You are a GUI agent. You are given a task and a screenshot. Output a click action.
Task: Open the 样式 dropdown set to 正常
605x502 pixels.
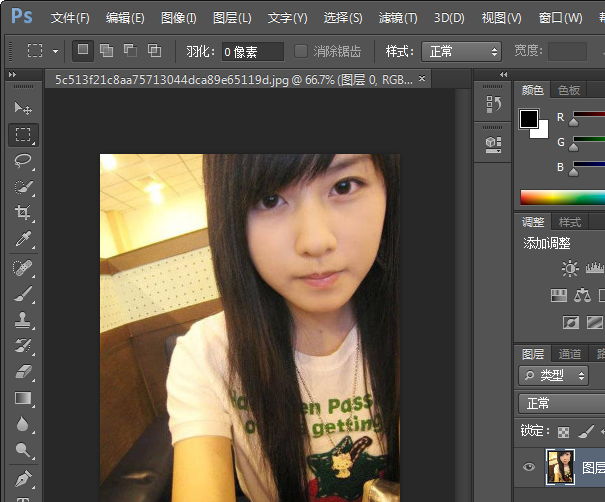(x=461, y=51)
